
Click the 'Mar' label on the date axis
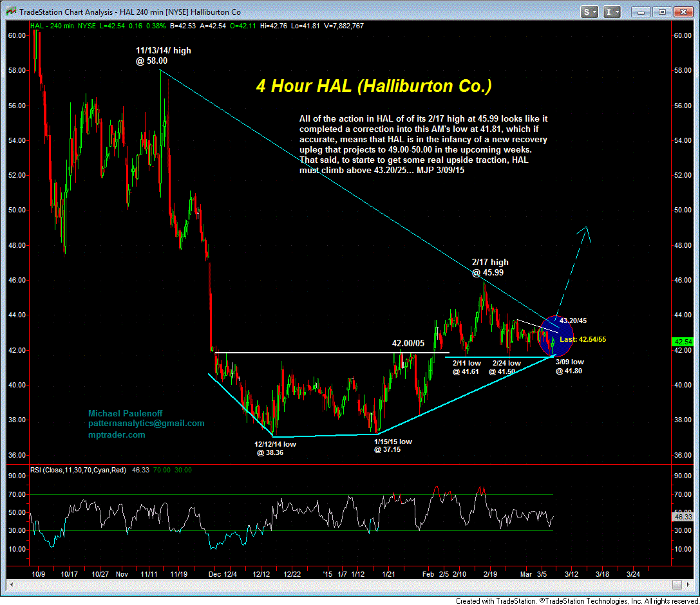coord(526,574)
